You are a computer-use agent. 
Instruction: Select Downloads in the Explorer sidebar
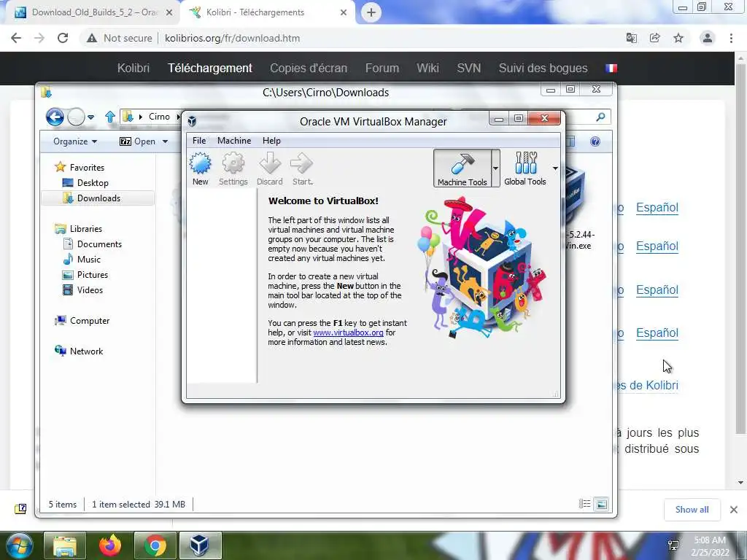pos(98,198)
